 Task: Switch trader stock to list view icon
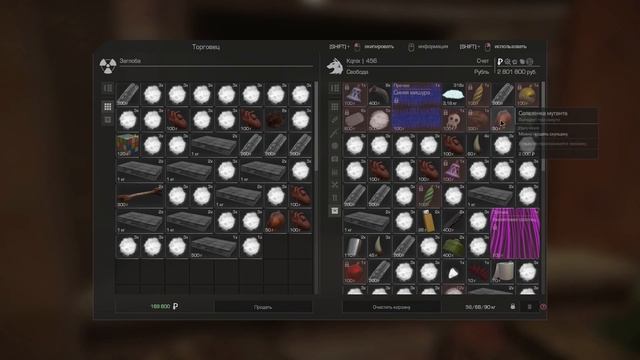[x=108, y=88]
